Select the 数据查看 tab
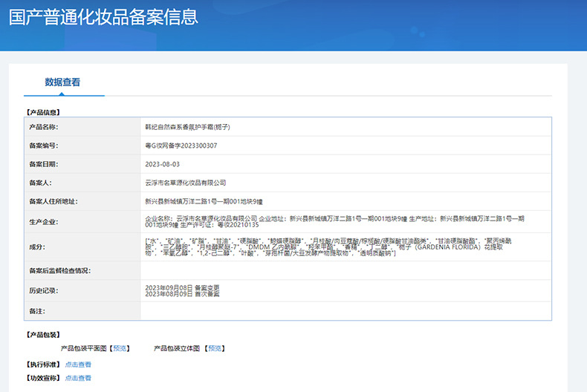This screenshot has width=587, height=392. coord(62,82)
